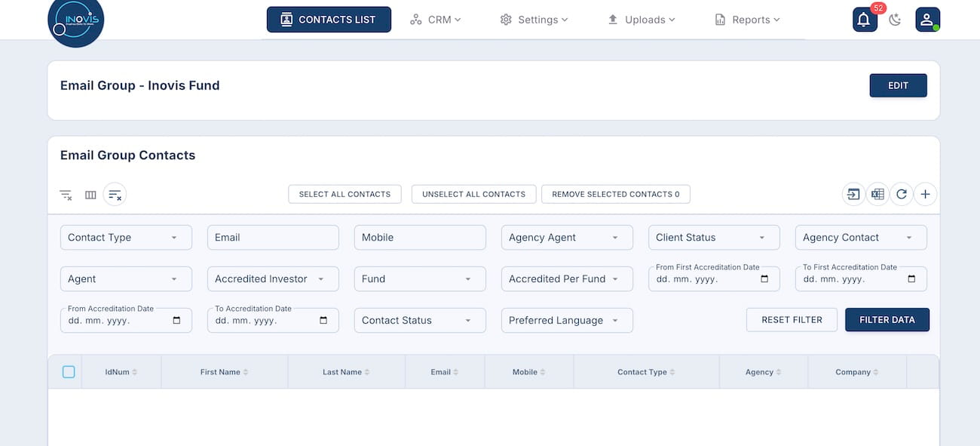Open the CRM menu
Viewport: 980px width, 446px height.
[x=435, y=20]
